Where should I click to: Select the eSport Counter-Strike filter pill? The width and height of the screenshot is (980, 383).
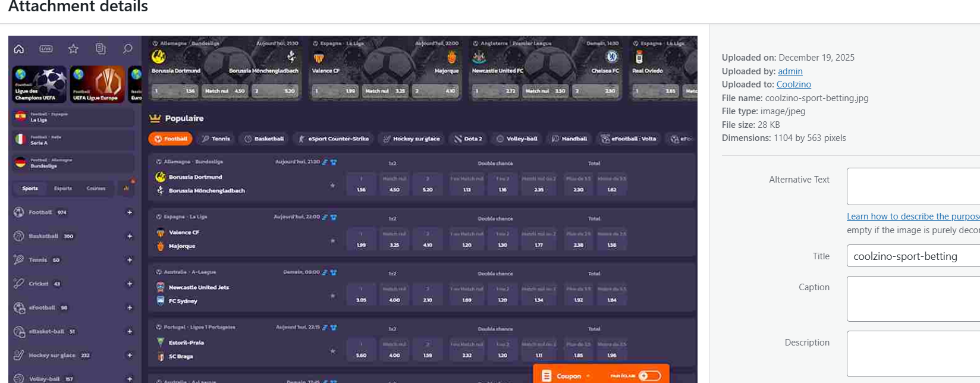click(334, 139)
